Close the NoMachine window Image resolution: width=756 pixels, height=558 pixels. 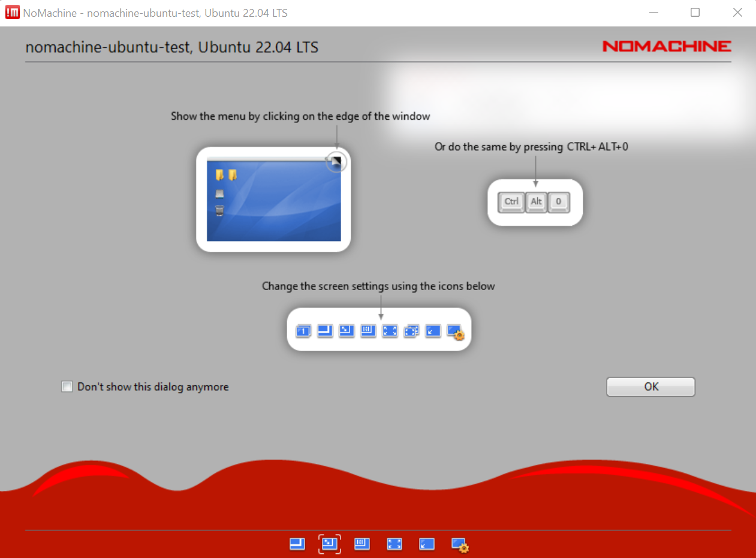pos(738,13)
